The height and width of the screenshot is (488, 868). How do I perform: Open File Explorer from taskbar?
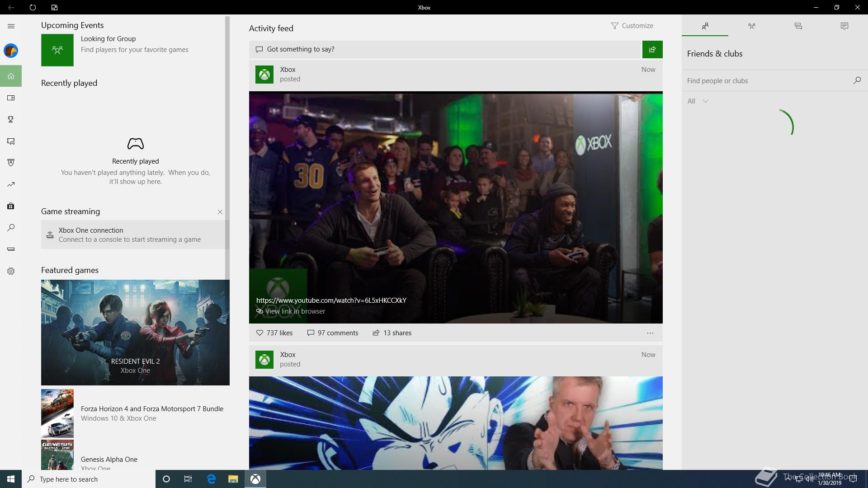233,479
